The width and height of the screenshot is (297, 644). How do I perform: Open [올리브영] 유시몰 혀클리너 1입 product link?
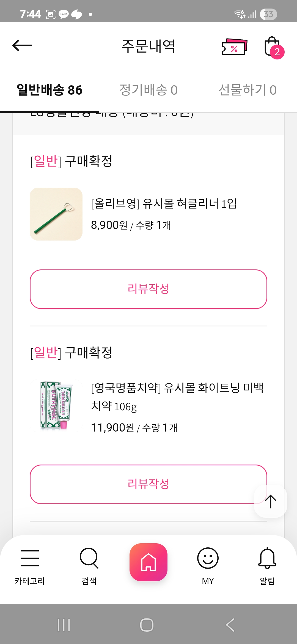coord(164,204)
